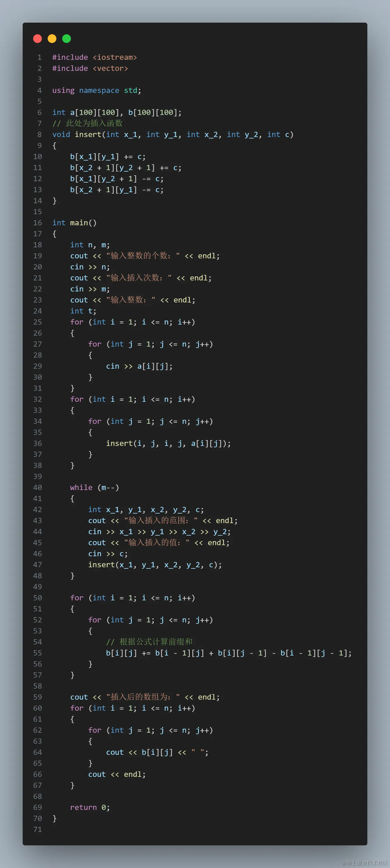Click the '// 此处为插入函数' comment
Image resolution: width=390 pixels, height=868 pixels.
click(x=87, y=123)
